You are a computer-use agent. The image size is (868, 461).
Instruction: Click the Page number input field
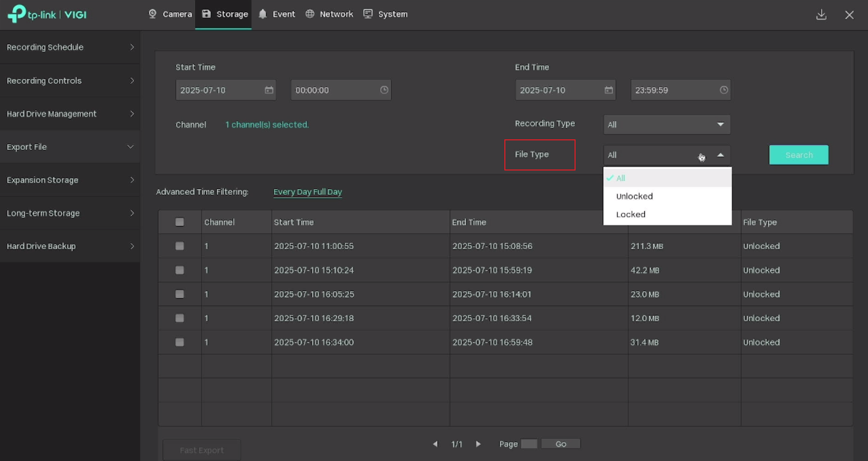(x=528, y=444)
